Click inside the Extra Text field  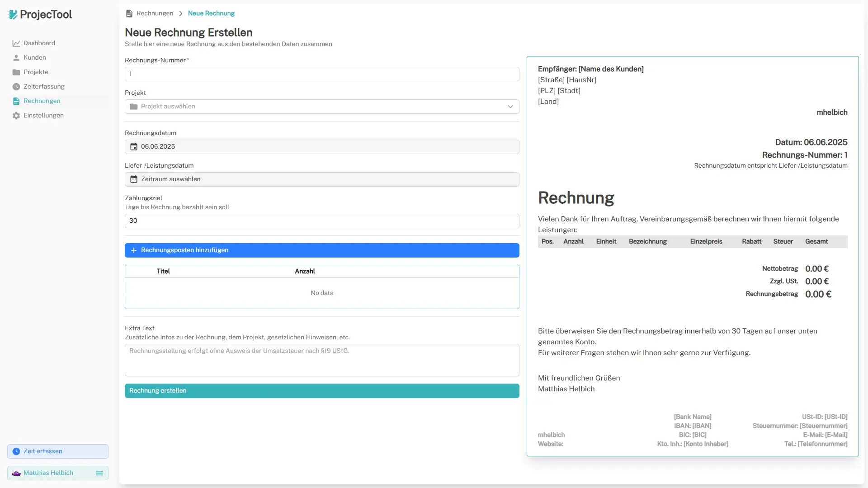[x=322, y=360]
